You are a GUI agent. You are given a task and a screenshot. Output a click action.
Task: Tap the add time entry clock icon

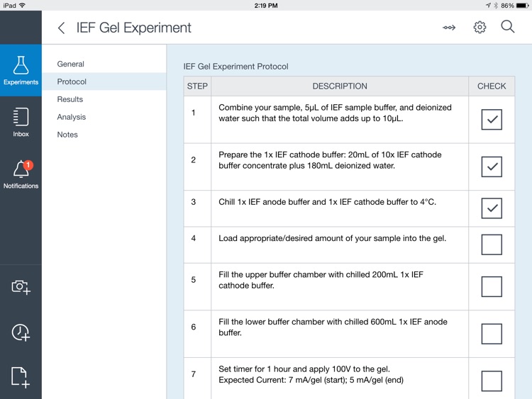tap(21, 332)
